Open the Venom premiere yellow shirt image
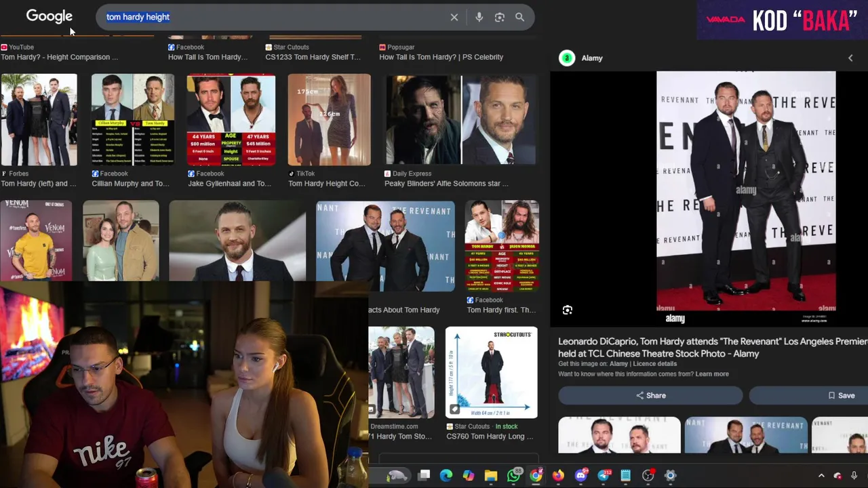868x488 pixels. pyautogui.click(x=36, y=241)
